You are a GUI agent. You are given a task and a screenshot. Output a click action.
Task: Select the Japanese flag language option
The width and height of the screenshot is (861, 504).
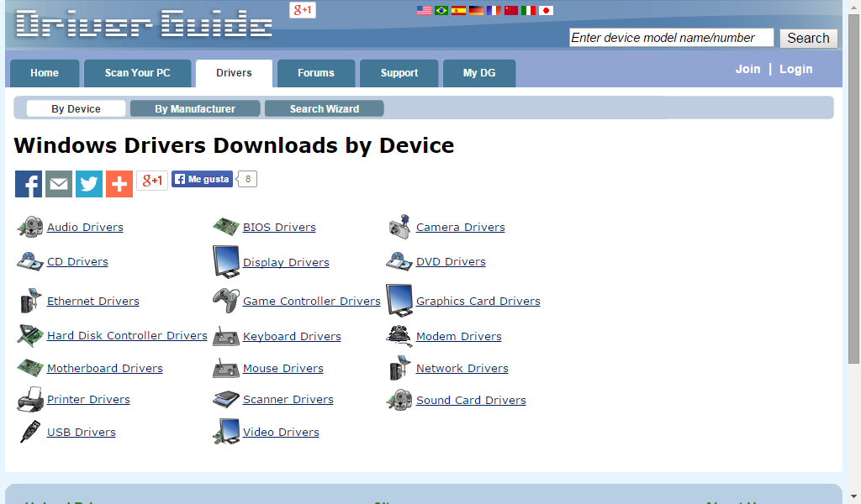[x=547, y=10]
